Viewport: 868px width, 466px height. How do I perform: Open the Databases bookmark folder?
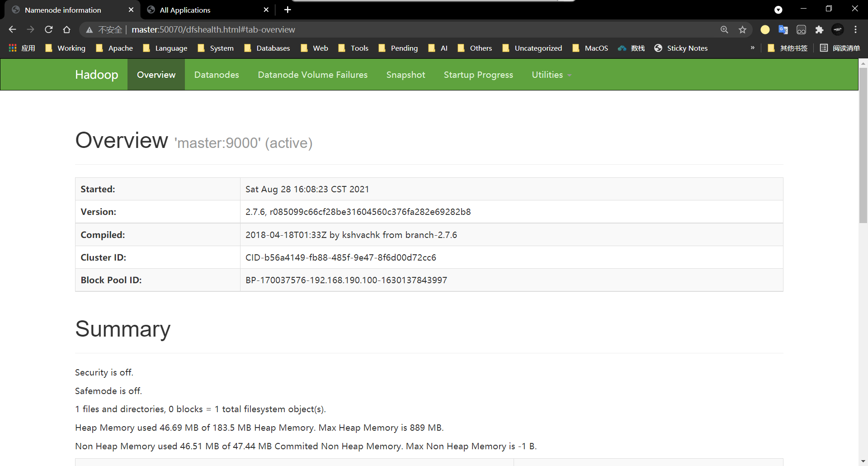point(267,48)
